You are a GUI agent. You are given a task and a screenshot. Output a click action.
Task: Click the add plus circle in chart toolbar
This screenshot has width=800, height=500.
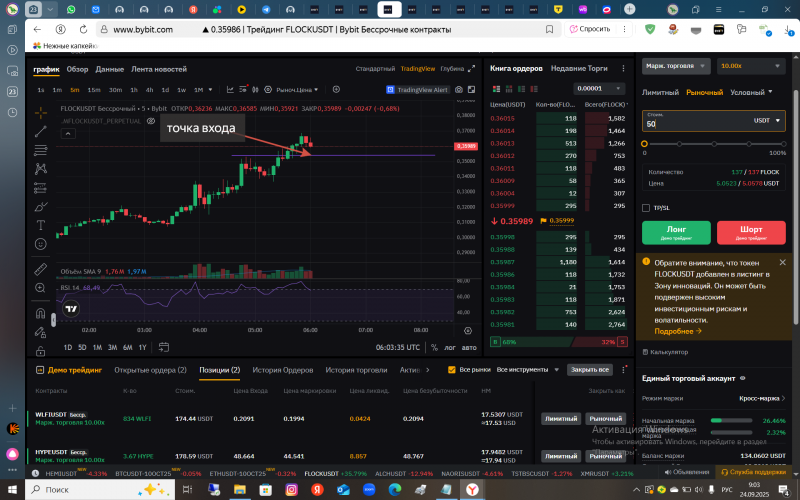click(336, 89)
